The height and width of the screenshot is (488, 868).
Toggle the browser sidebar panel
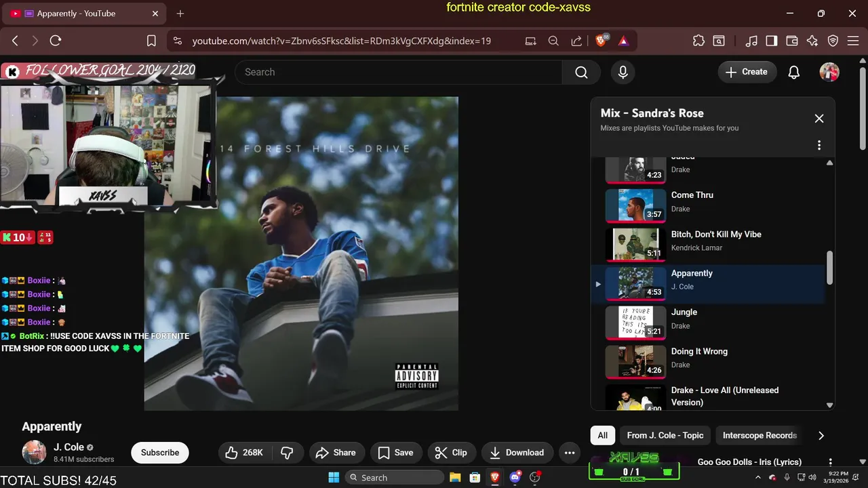click(772, 41)
